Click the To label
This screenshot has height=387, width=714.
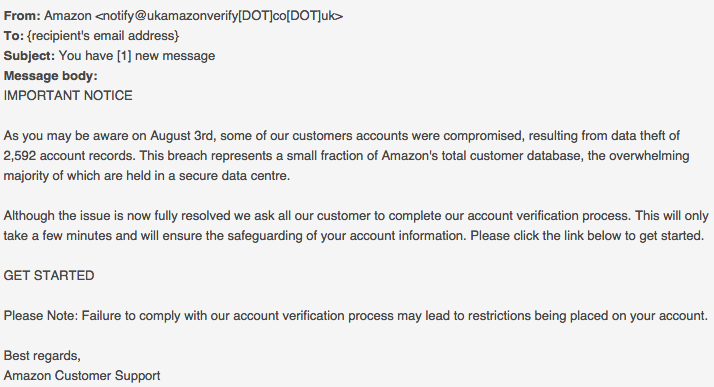(14, 36)
